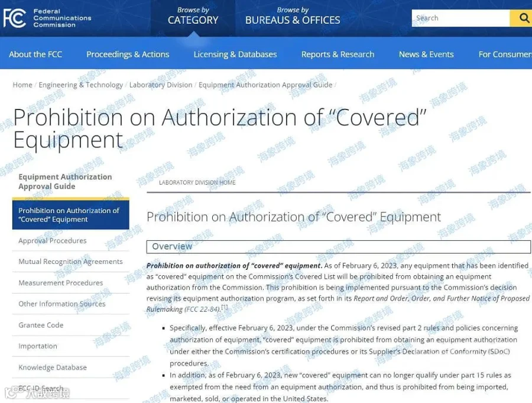Open Licensing & Databases menu
The height and width of the screenshot is (403, 532).
pyautogui.click(x=235, y=54)
